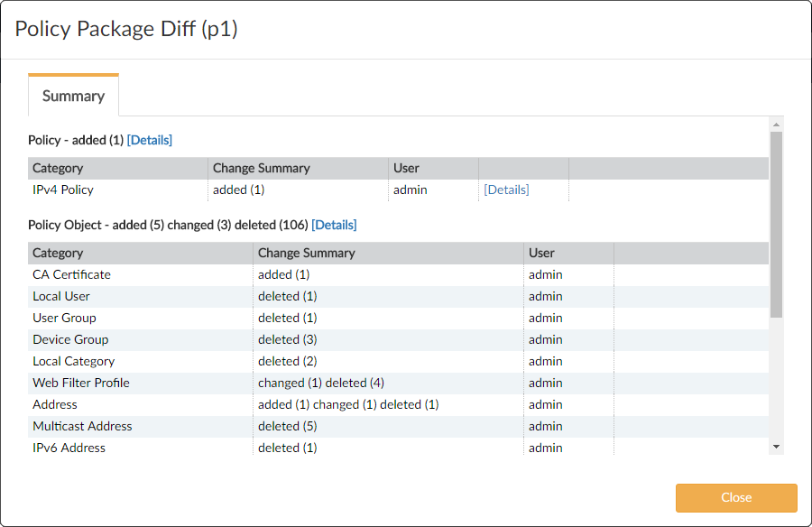Switch to the Summary tab

[73, 96]
